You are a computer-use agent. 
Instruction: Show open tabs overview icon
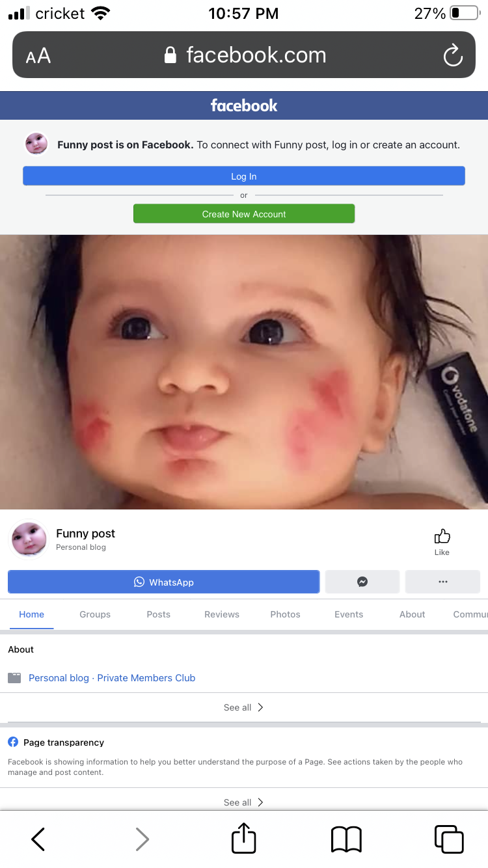(x=448, y=839)
